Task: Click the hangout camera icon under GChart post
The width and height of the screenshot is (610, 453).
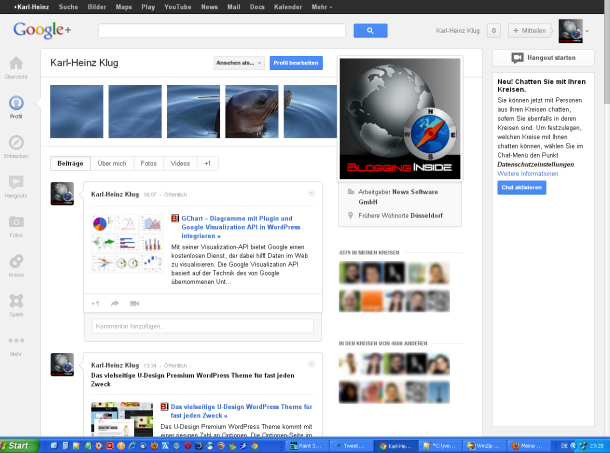Action: [x=135, y=304]
